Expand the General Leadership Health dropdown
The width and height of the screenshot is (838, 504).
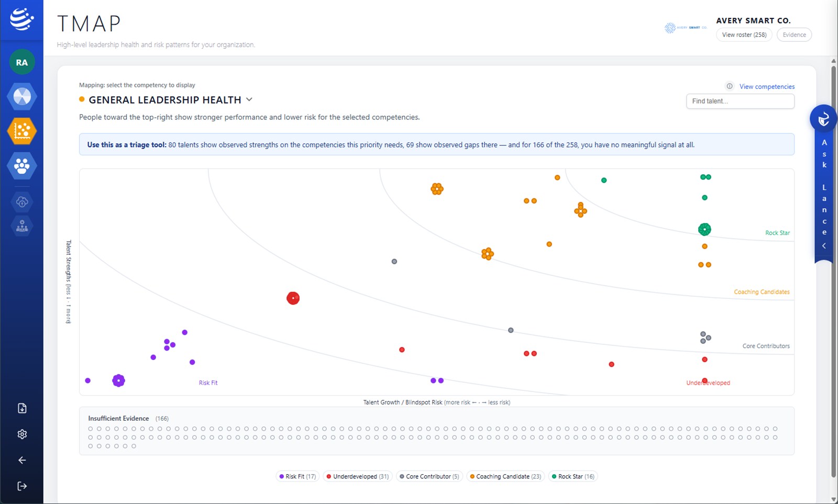[x=249, y=99]
